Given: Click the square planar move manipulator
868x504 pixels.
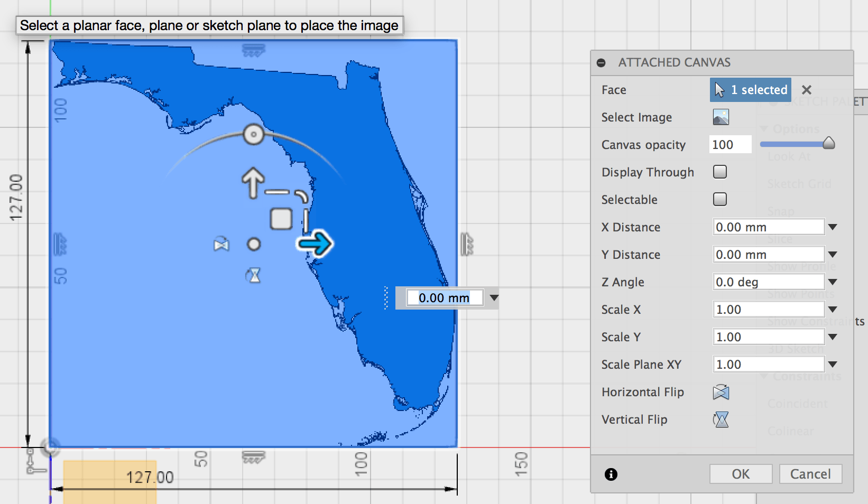Looking at the screenshot, I should coord(281,219).
